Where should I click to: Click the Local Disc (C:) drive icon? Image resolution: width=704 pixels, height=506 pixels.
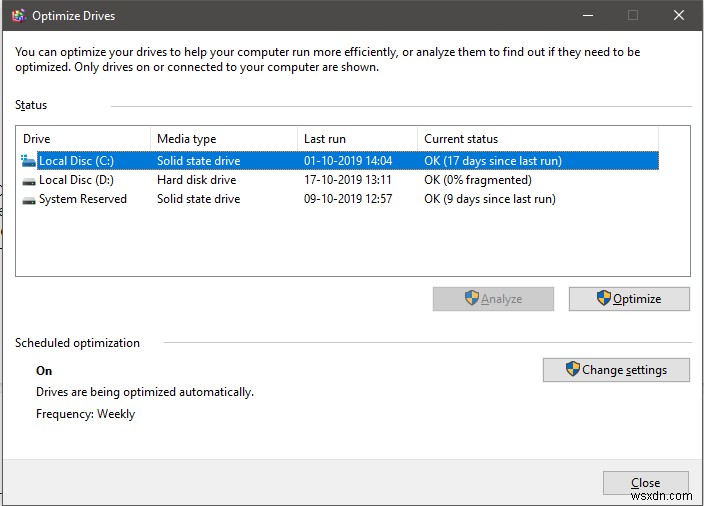click(x=28, y=160)
